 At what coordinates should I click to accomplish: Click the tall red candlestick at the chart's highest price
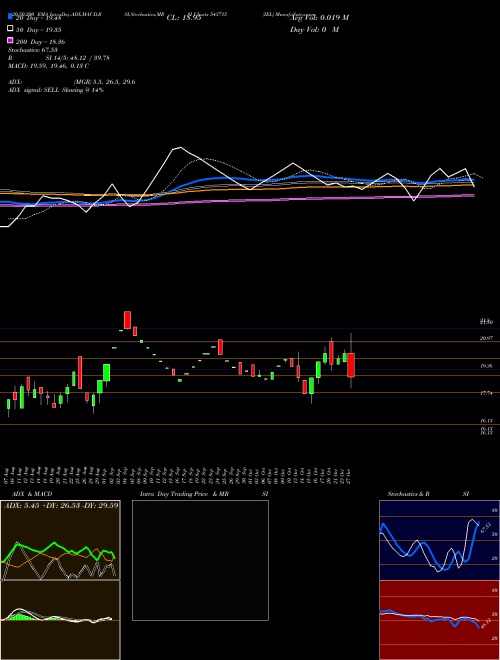pos(128,320)
